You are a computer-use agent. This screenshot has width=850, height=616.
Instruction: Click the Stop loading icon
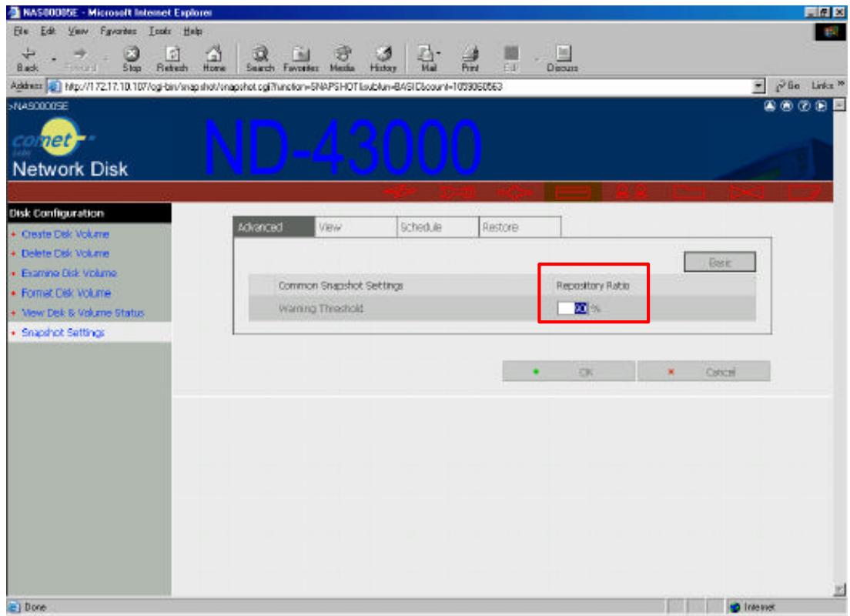(132, 59)
